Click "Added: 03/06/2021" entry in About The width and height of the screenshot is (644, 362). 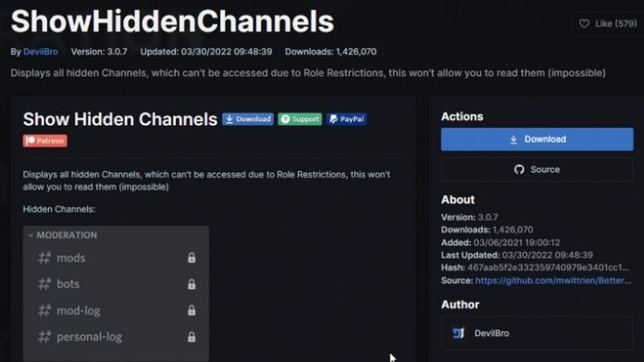point(501,243)
